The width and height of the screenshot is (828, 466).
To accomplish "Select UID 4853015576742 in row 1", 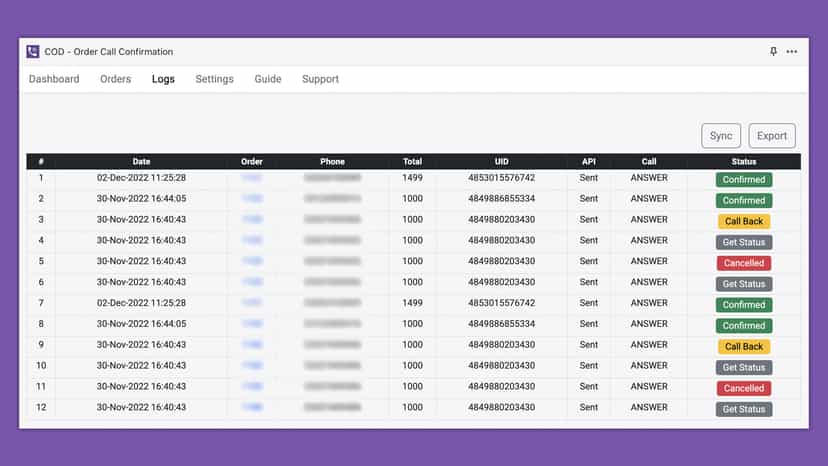I will click(502, 178).
